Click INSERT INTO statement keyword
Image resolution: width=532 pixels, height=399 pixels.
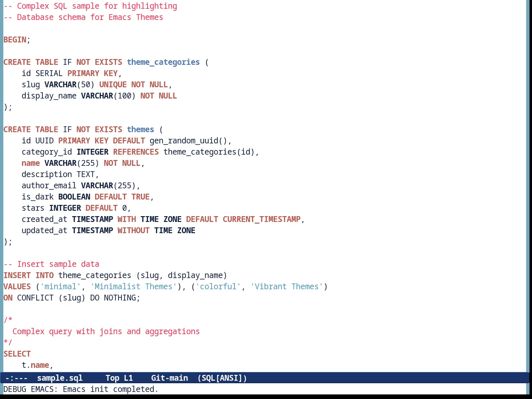[x=28, y=275]
